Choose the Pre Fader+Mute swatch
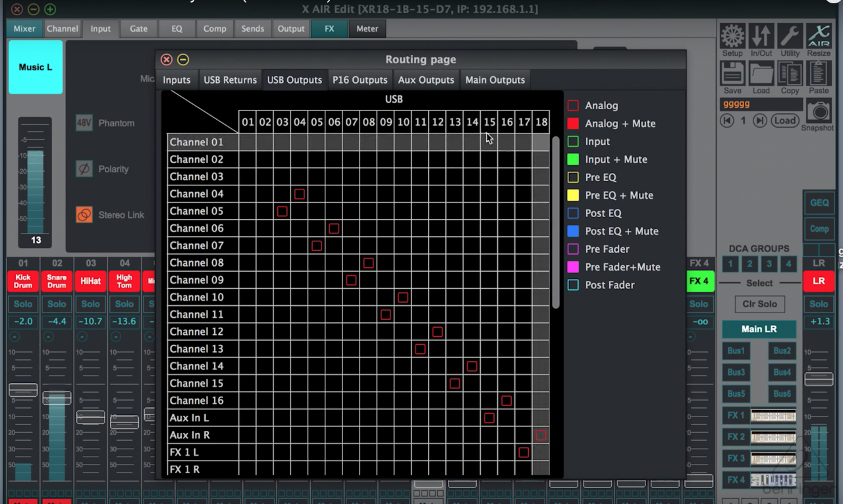 point(573,267)
